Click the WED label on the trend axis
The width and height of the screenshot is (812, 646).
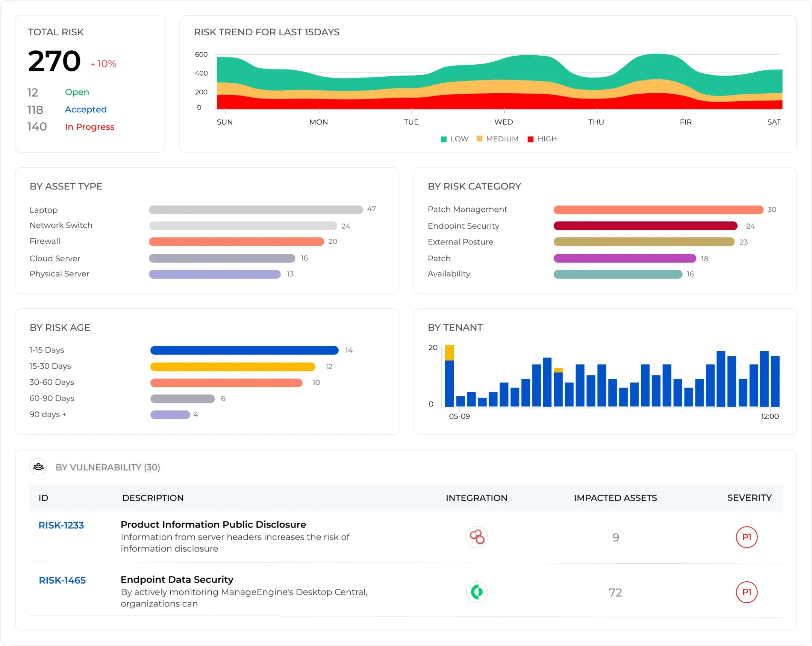(x=503, y=122)
